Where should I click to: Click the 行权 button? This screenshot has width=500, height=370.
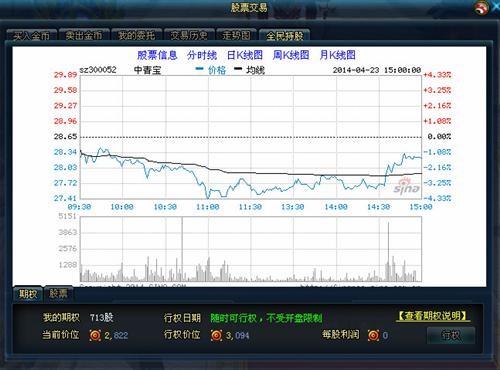click(451, 335)
